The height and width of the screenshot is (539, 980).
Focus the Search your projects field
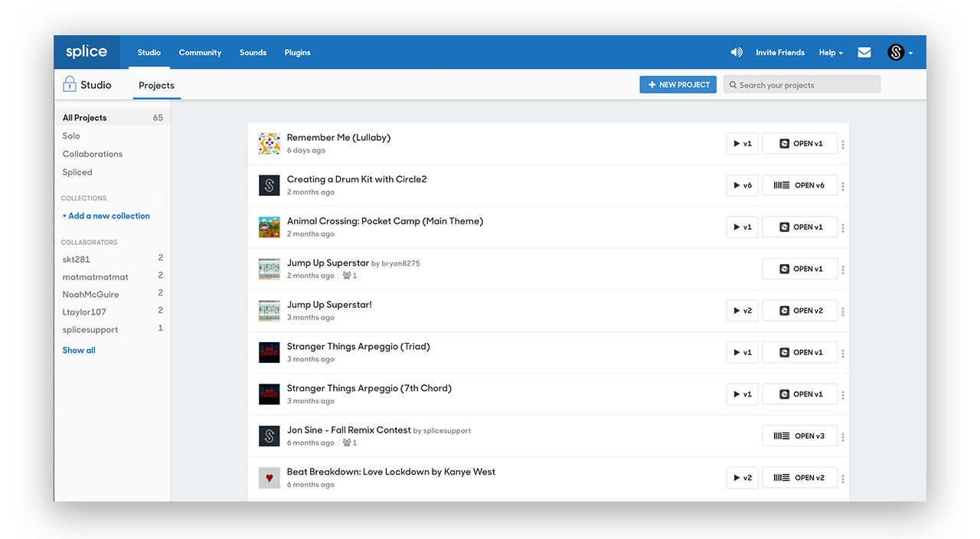click(802, 84)
